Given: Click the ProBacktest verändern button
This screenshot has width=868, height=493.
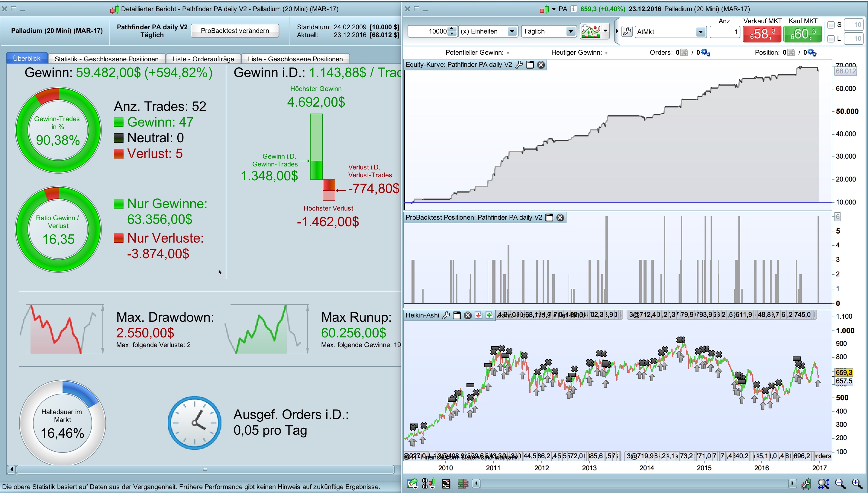Looking at the screenshot, I should coord(235,31).
